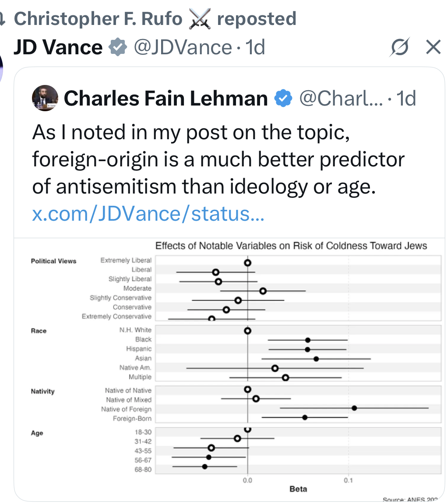Click the word reposted in header
This screenshot has width=447, height=504.
pos(257,19)
